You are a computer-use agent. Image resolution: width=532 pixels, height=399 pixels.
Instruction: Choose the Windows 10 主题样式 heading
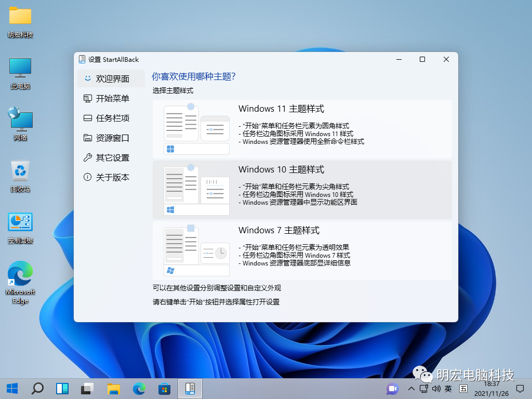pos(281,170)
